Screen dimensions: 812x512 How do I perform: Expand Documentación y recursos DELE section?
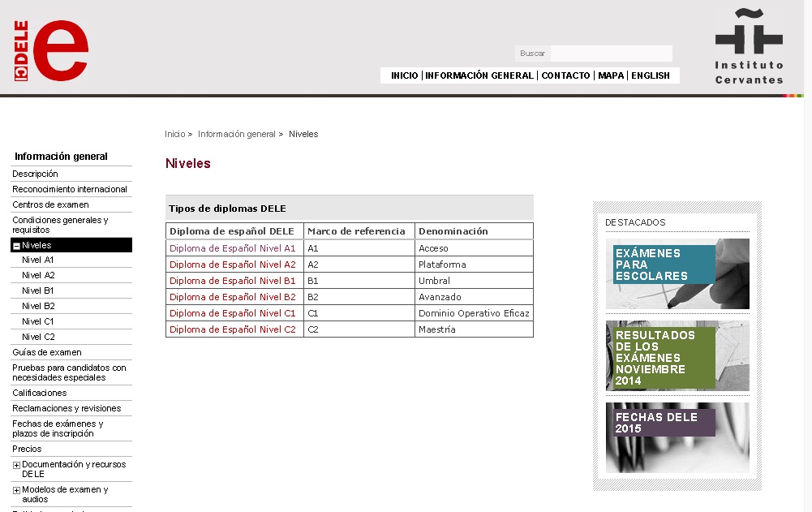[16, 465]
